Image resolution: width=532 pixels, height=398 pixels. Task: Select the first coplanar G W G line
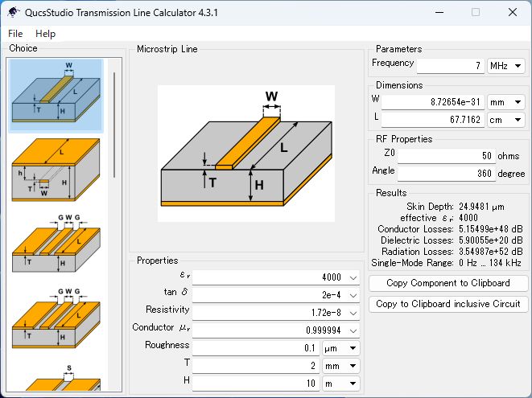(56, 243)
